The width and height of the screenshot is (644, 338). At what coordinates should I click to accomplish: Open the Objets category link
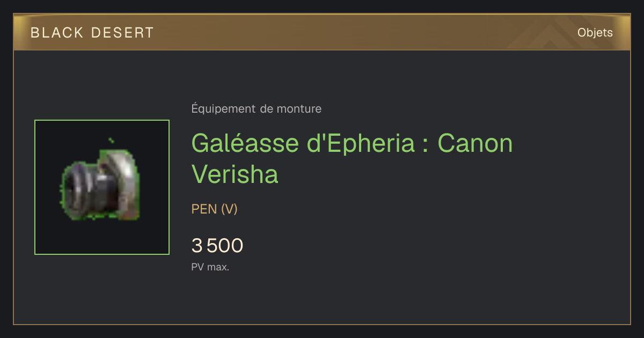595,33
